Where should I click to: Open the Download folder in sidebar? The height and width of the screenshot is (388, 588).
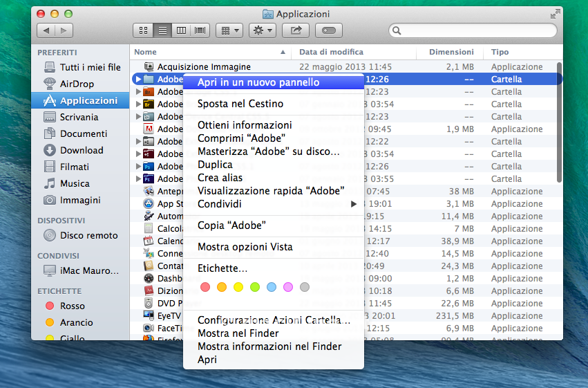(x=81, y=150)
